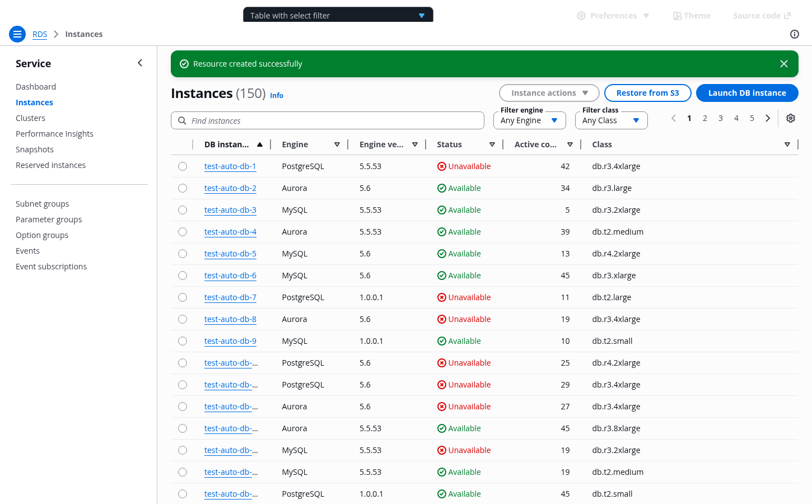Go to next page with right chevron
812x504 pixels.
click(768, 118)
